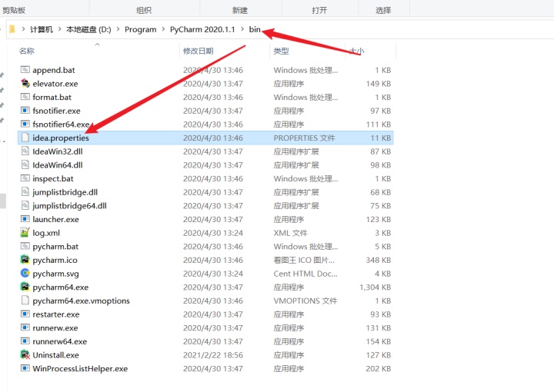The width and height of the screenshot is (554, 392).
Task: Select the pycharm64.exe.vmoptions file name
Action: [x=82, y=301]
